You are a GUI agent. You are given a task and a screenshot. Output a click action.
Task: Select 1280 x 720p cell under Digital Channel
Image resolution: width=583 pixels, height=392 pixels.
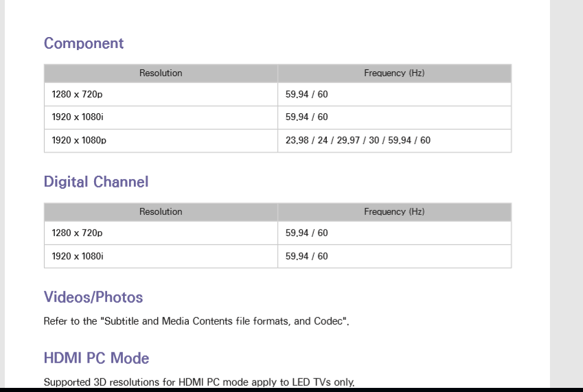tap(77, 233)
